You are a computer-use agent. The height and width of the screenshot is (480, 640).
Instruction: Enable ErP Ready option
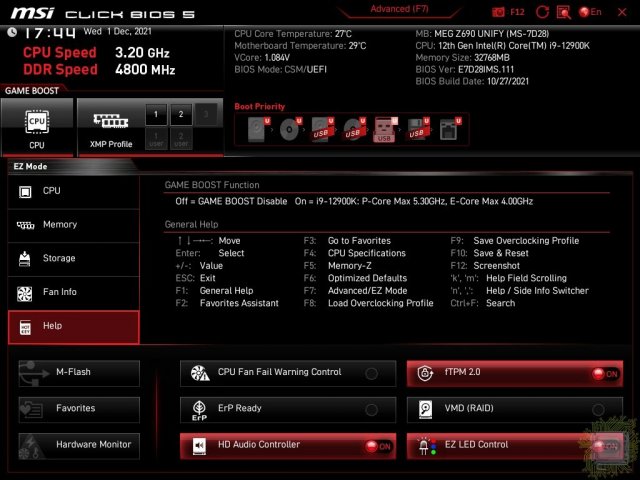click(x=371, y=410)
